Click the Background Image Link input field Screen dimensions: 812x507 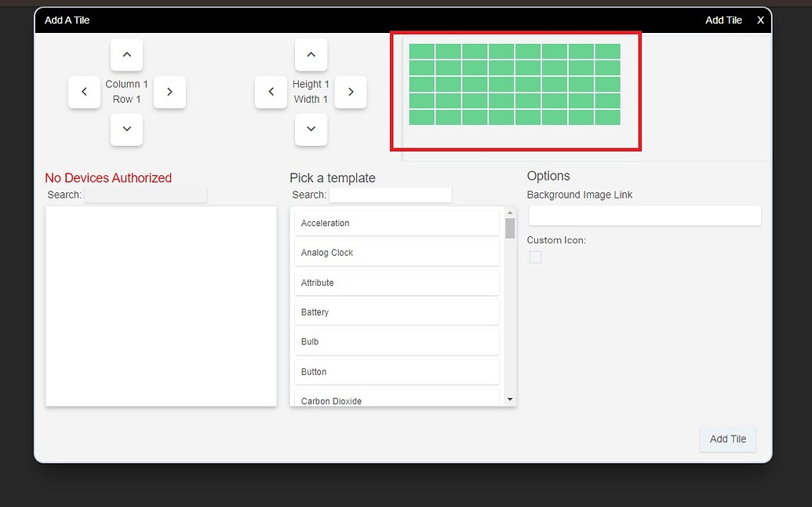coord(643,215)
